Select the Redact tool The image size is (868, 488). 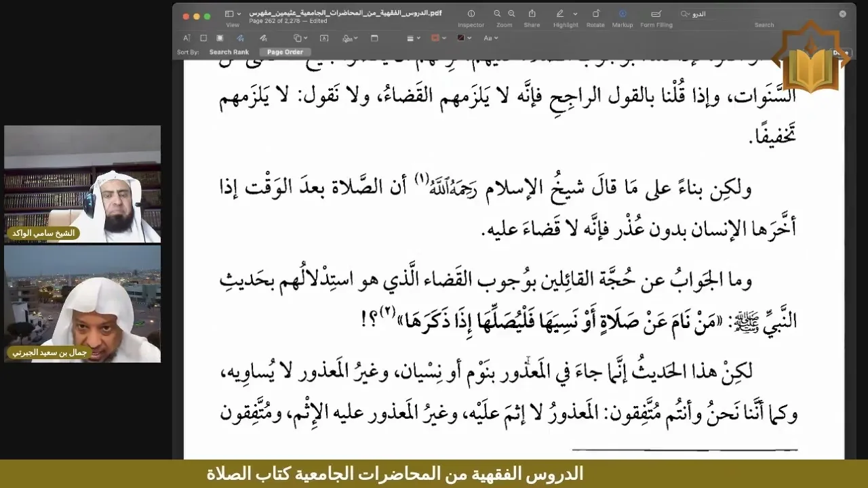tap(220, 39)
